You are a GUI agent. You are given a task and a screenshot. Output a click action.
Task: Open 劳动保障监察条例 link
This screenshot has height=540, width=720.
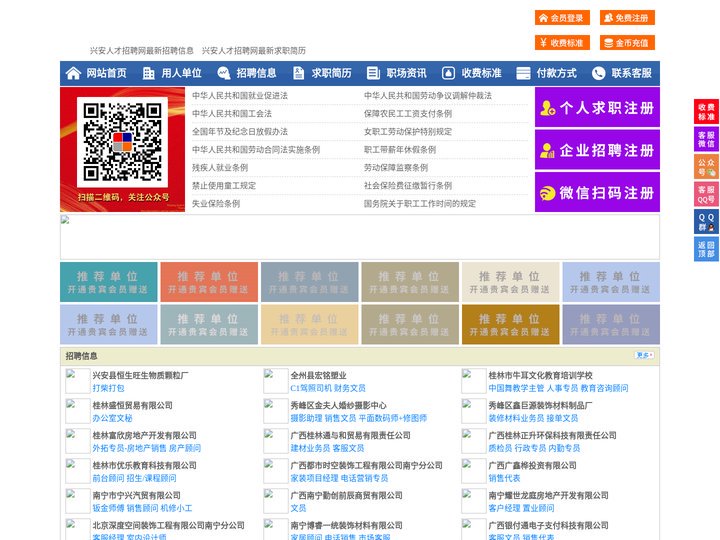pyautogui.click(x=396, y=167)
